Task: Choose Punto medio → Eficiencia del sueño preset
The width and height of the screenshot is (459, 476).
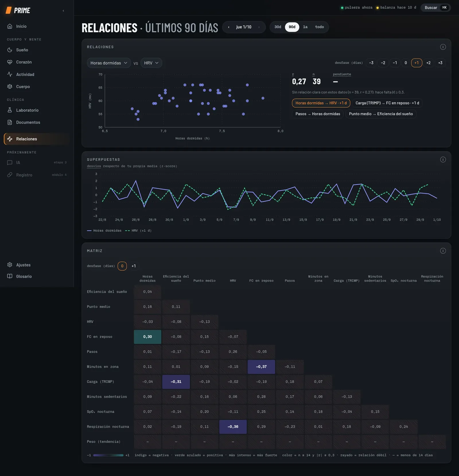Action: coord(381,114)
